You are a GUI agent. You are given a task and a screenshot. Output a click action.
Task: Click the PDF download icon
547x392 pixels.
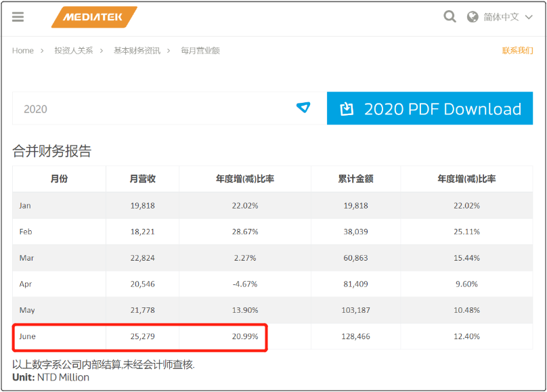[347, 109]
